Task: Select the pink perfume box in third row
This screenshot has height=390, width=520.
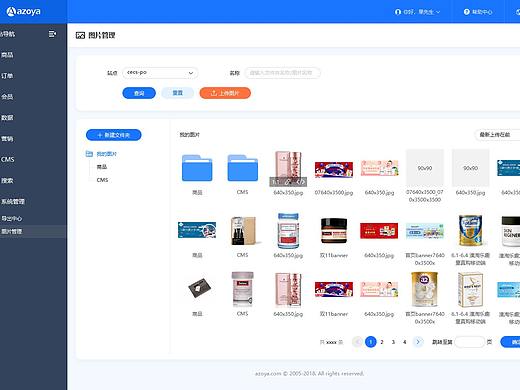Action: [x=288, y=289]
